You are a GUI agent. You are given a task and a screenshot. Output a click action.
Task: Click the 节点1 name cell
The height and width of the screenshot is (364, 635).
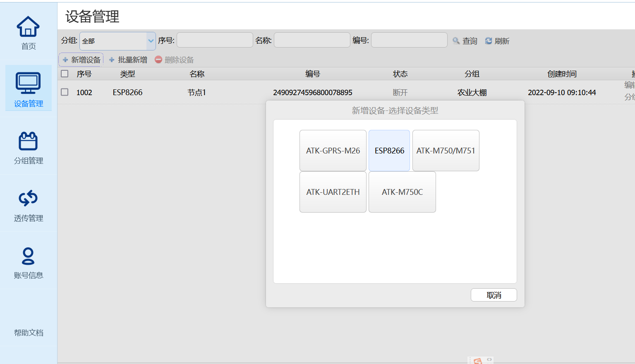tap(196, 92)
